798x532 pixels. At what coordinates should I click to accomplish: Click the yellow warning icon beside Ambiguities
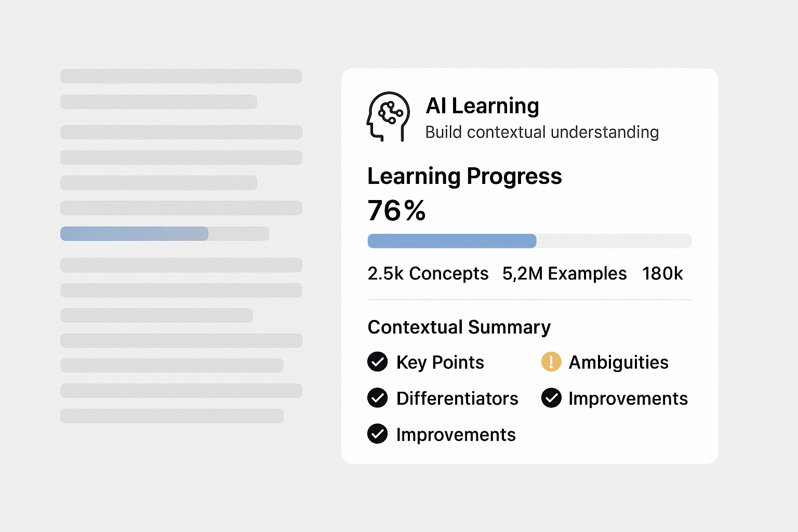click(551, 362)
